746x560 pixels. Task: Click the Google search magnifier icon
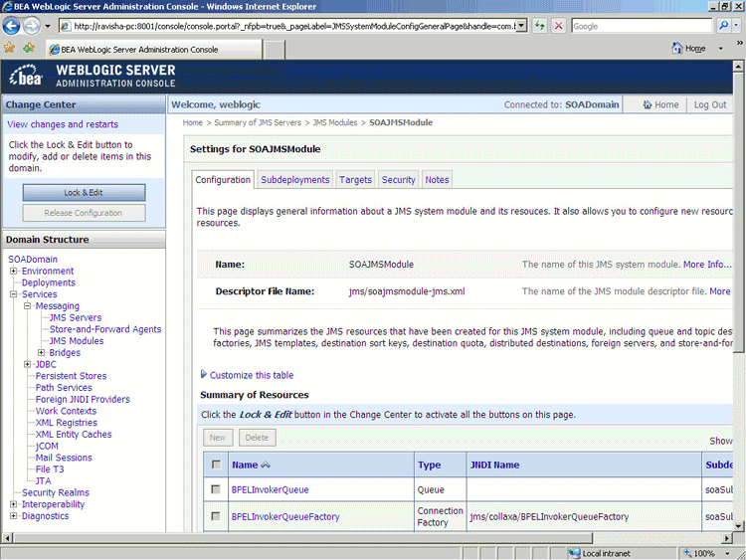723,26
